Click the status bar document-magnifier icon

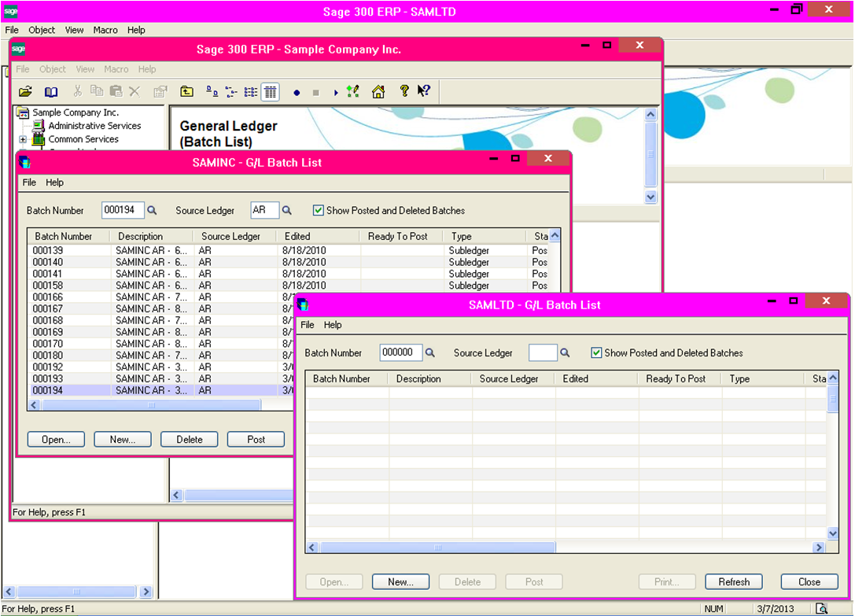[821, 608]
